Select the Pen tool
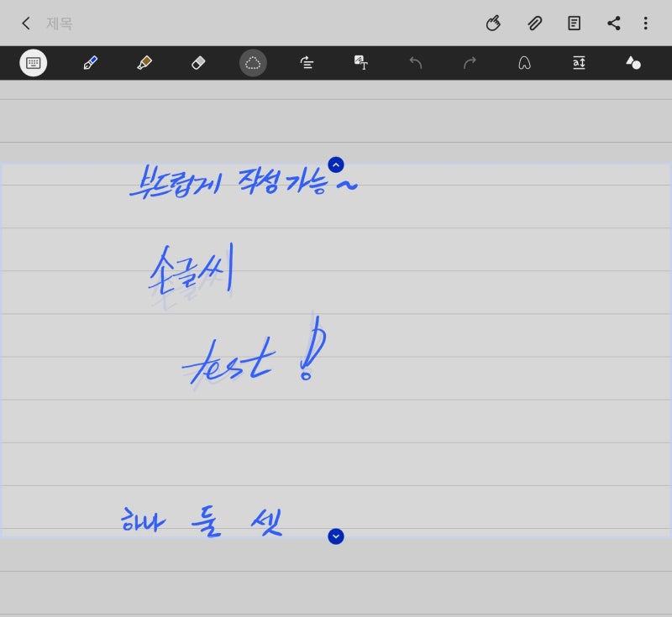672x617 pixels. pos(91,63)
